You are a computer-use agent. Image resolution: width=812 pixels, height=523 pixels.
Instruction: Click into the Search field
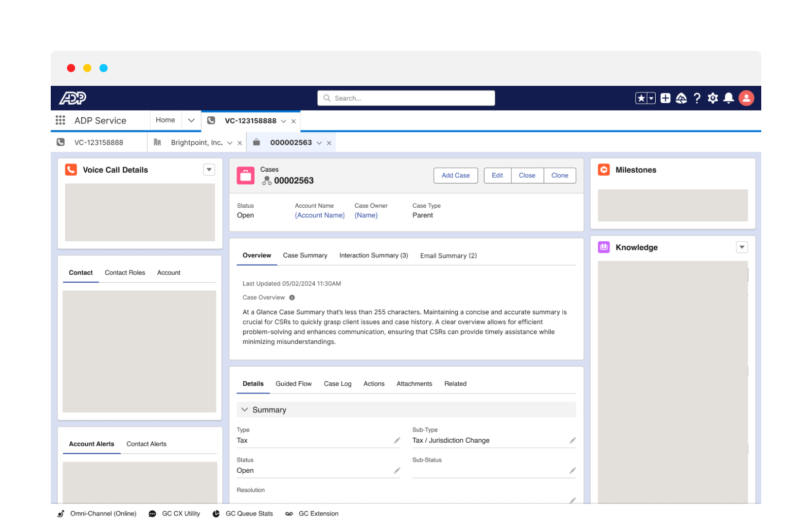point(406,99)
